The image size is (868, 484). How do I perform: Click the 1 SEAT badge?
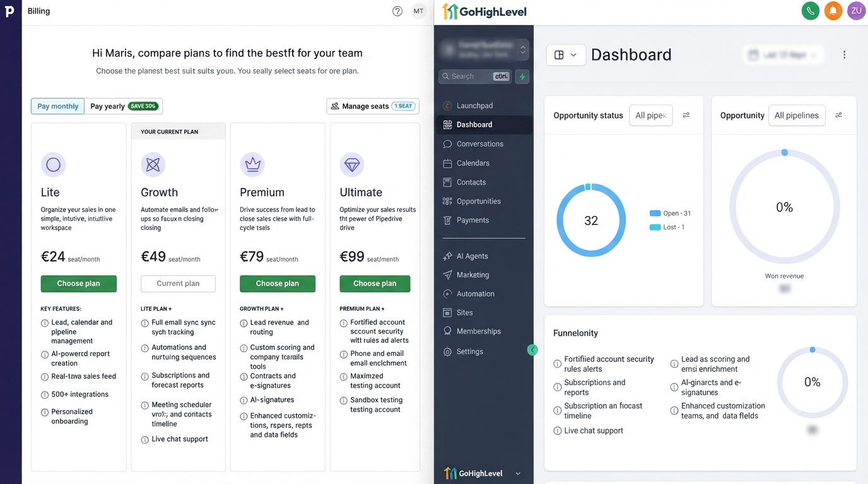tap(403, 106)
